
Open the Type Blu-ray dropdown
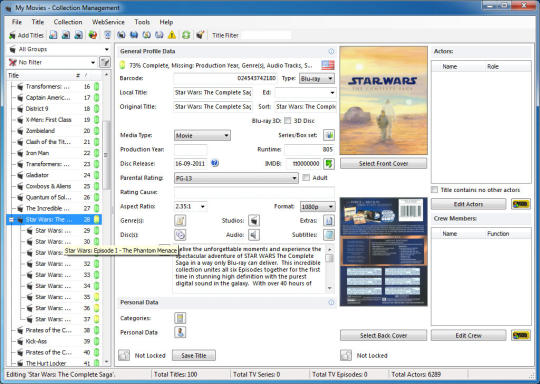316,79
